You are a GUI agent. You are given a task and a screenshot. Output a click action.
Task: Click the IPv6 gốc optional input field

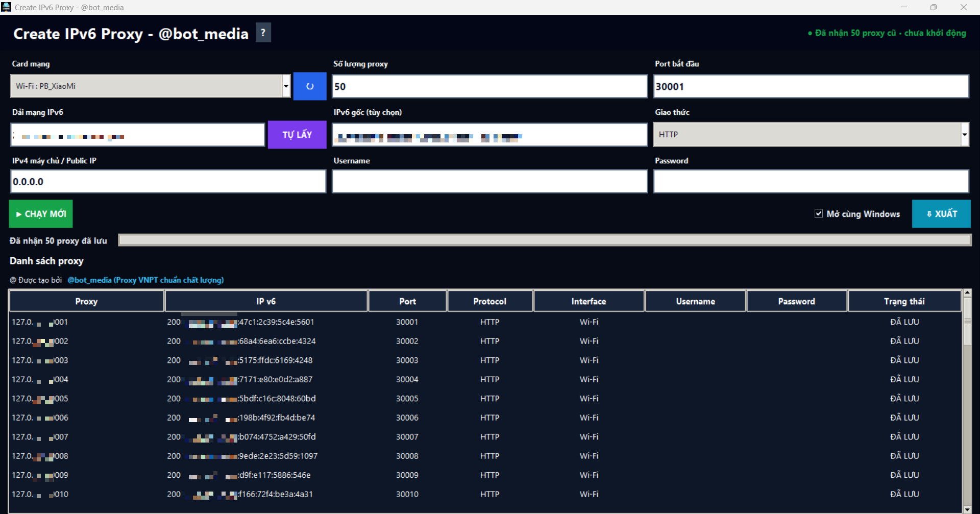tap(489, 135)
